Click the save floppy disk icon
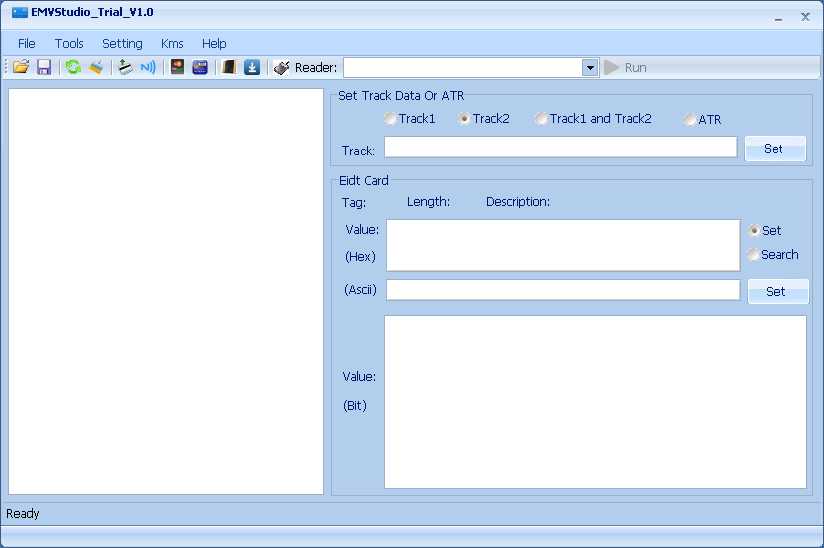Screen dimensions: 824x548 44,67
